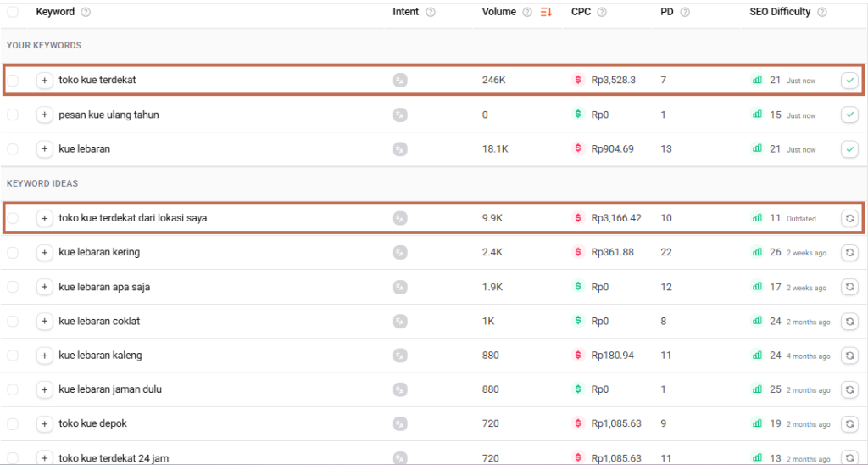Expand the kue lebaran row plus button

click(x=44, y=149)
